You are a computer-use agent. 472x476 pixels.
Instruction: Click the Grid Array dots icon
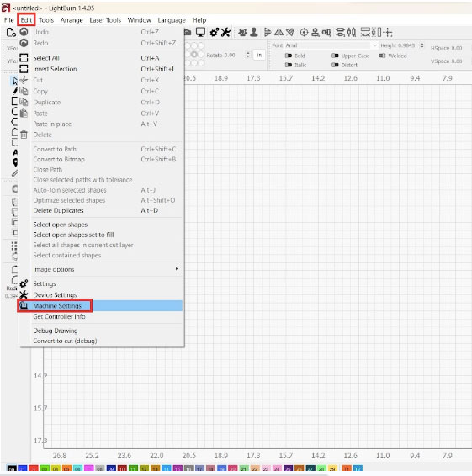click(x=14, y=246)
